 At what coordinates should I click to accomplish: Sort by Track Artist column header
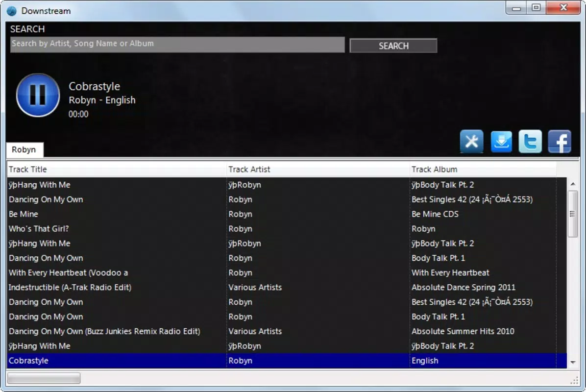point(318,169)
